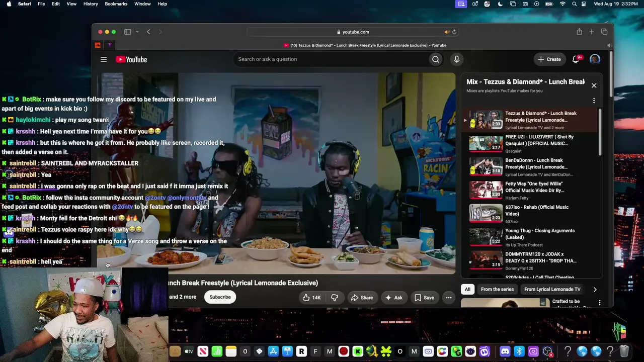Select the 'All' filter chip

click(467, 290)
